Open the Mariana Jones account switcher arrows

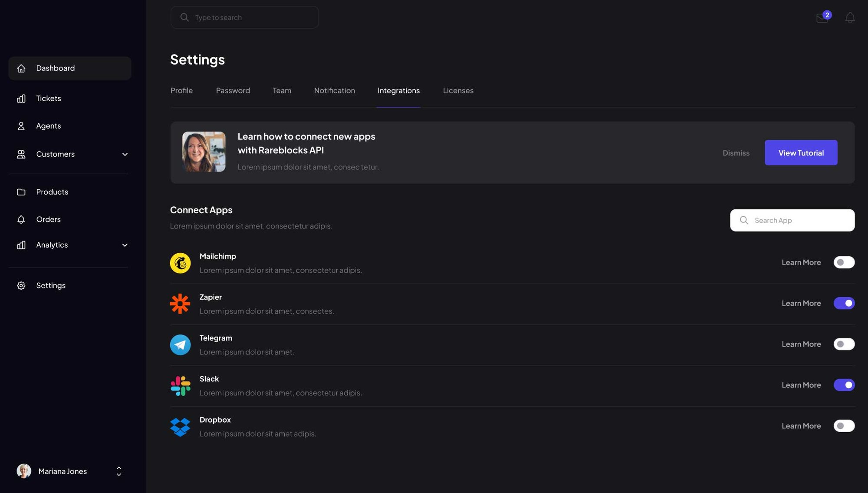(x=118, y=471)
